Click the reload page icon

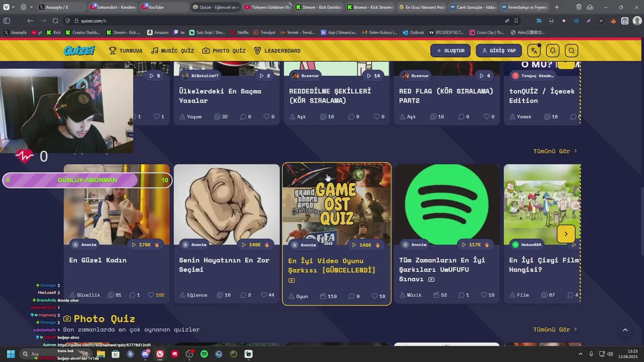[55, 21]
